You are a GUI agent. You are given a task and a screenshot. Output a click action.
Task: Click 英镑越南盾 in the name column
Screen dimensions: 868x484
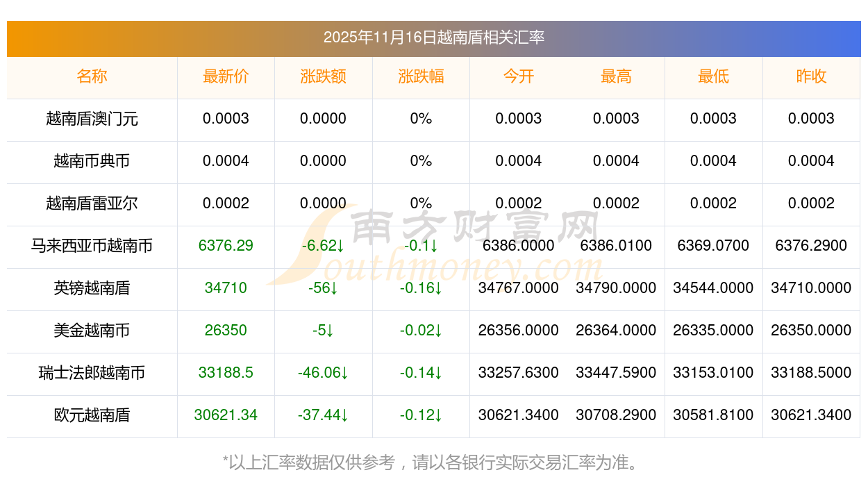tap(92, 288)
